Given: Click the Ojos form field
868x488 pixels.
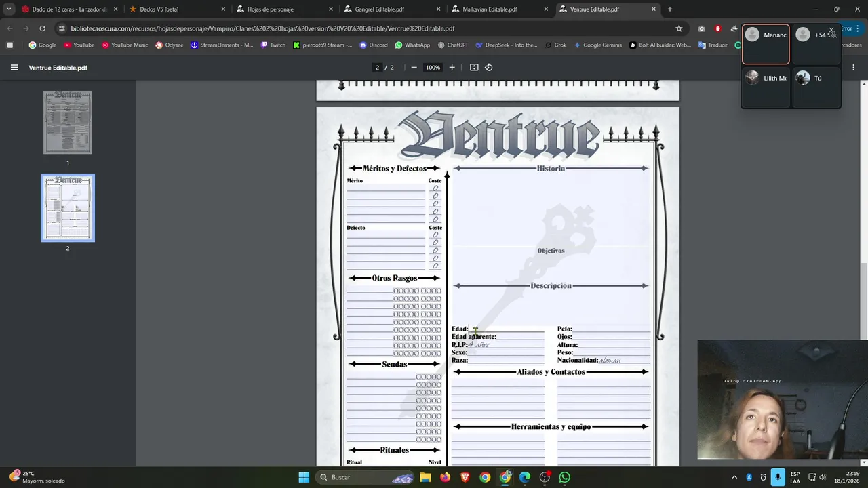Looking at the screenshot, I should 612,337.
